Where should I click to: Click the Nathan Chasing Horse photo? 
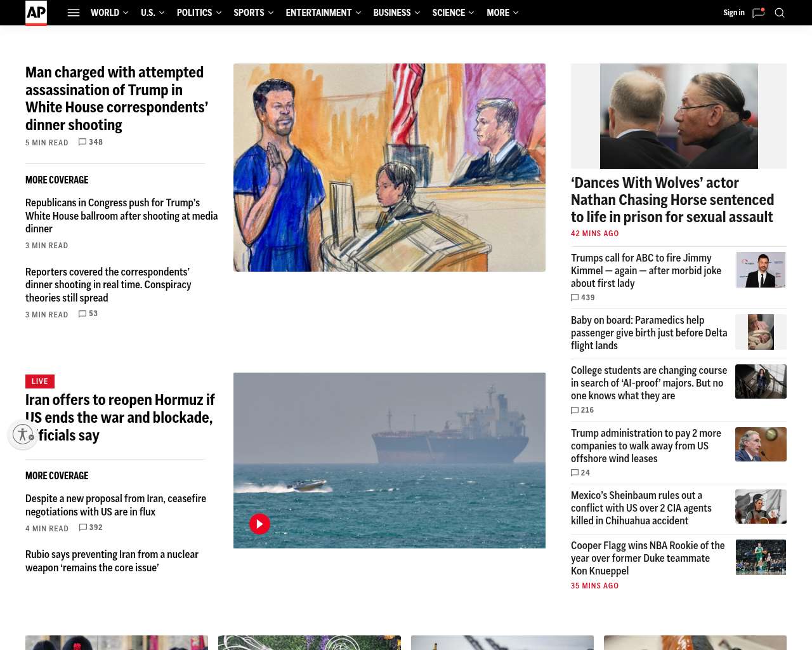(x=679, y=116)
